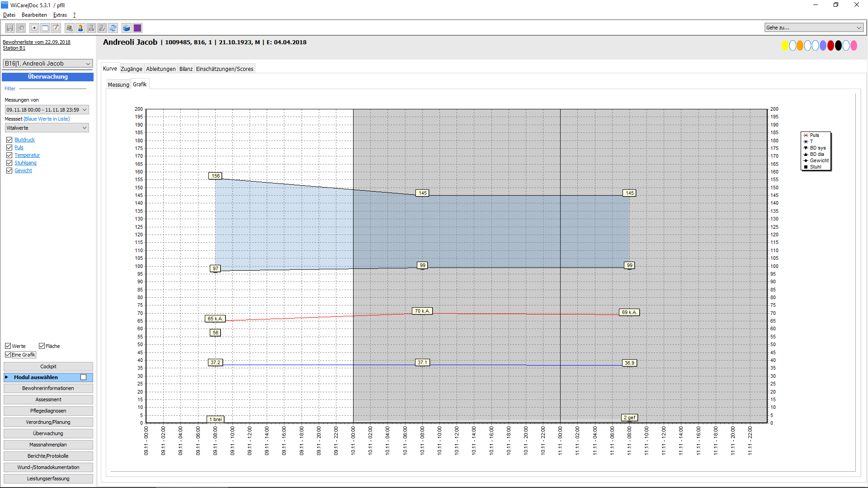The image size is (868, 488).
Task: Click the T legend marker icon
Action: [x=806, y=141]
